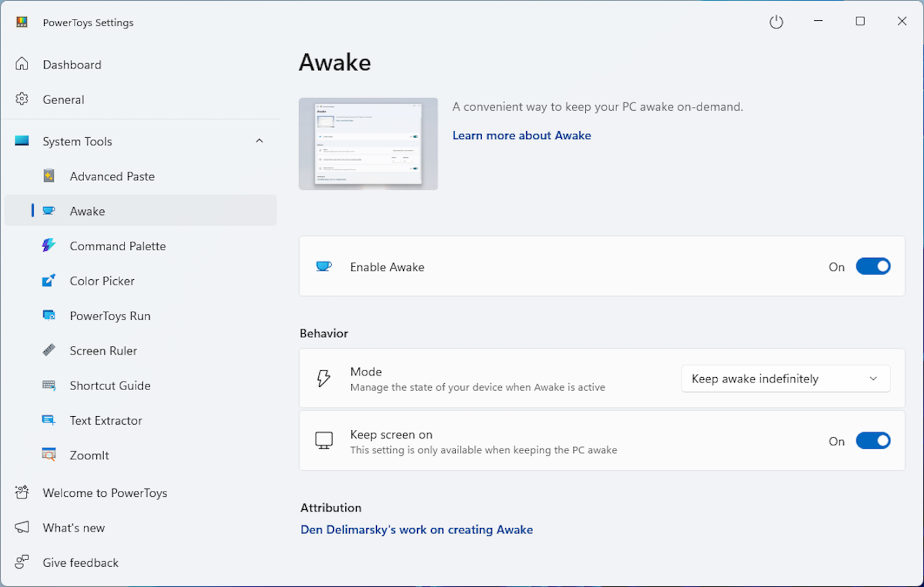Select the ZoomIt icon in sidebar
Viewport: 924px width, 587px height.
point(49,455)
